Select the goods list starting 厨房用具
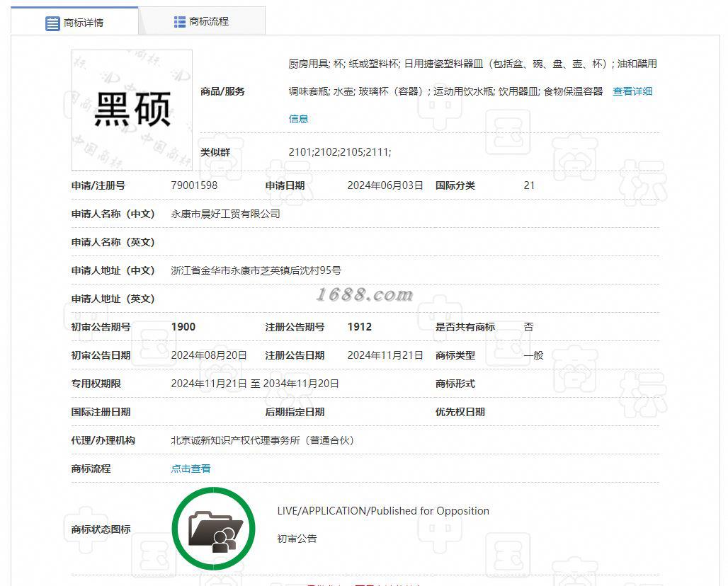Image resolution: width=728 pixels, height=586 pixels. click(x=472, y=77)
